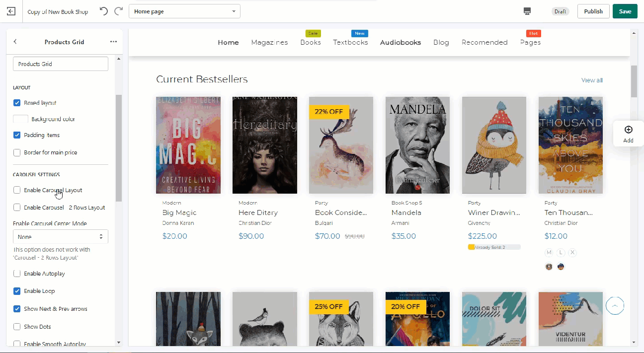
Task: Click the Book Conside... product title
Action: coord(341,212)
